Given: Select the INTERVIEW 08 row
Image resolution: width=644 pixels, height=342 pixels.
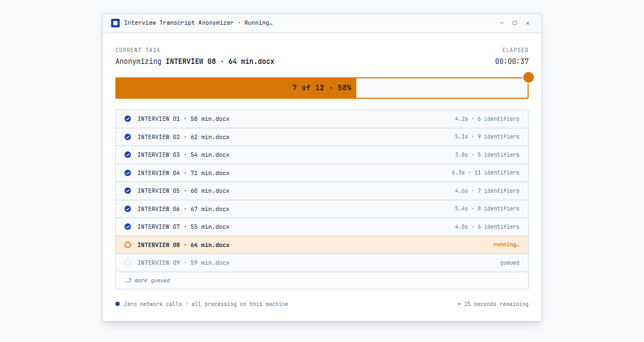Looking at the screenshot, I should tap(322, 244).
